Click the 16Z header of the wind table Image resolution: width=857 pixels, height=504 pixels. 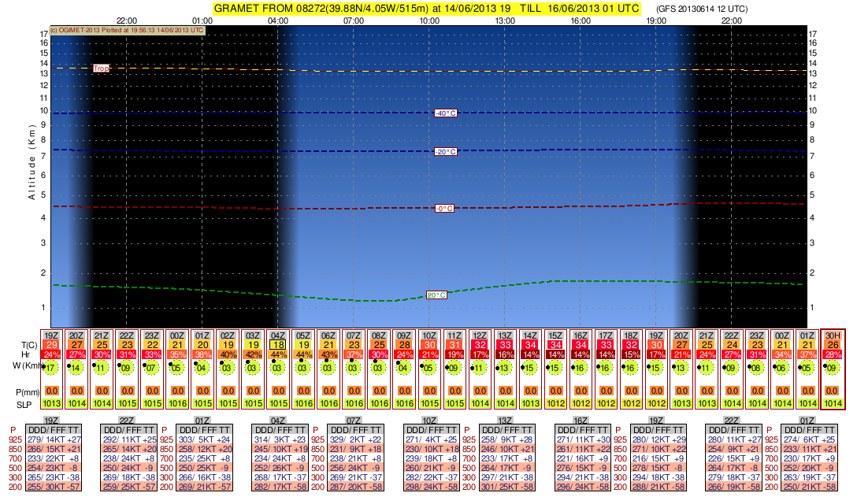[x=581, y=421]
